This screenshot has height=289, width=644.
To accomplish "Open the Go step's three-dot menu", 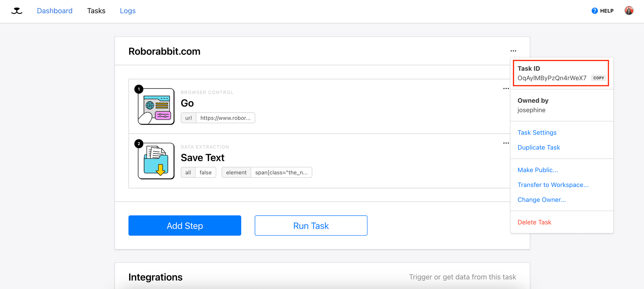I will 506,89.
